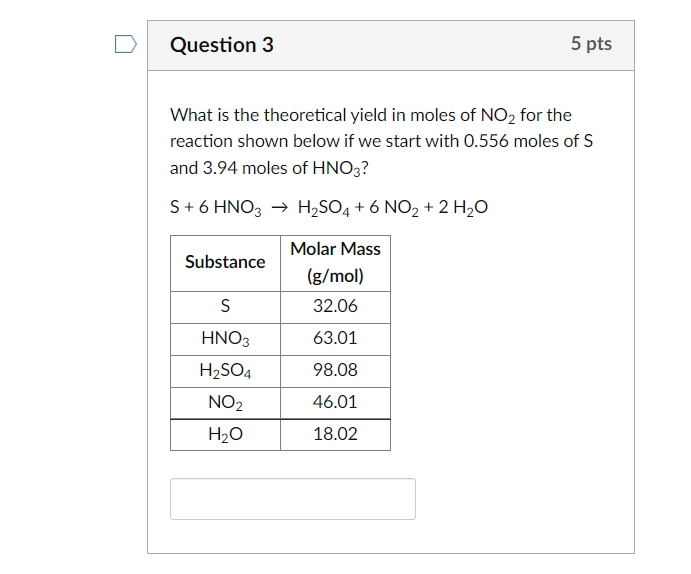Image resolution: width=691 pixels, height=574 pixels.
Task: Click the 98.08 molar mass value
Action: (335, 371)
